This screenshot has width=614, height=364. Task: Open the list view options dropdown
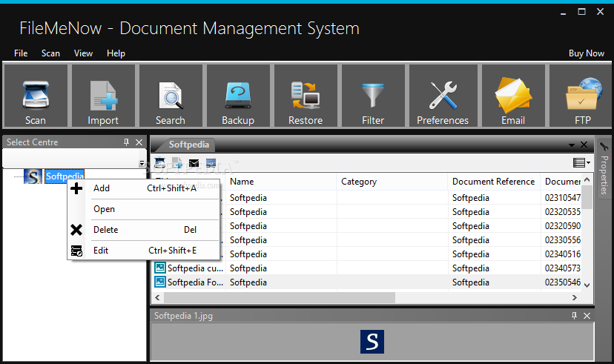(581, 162)
